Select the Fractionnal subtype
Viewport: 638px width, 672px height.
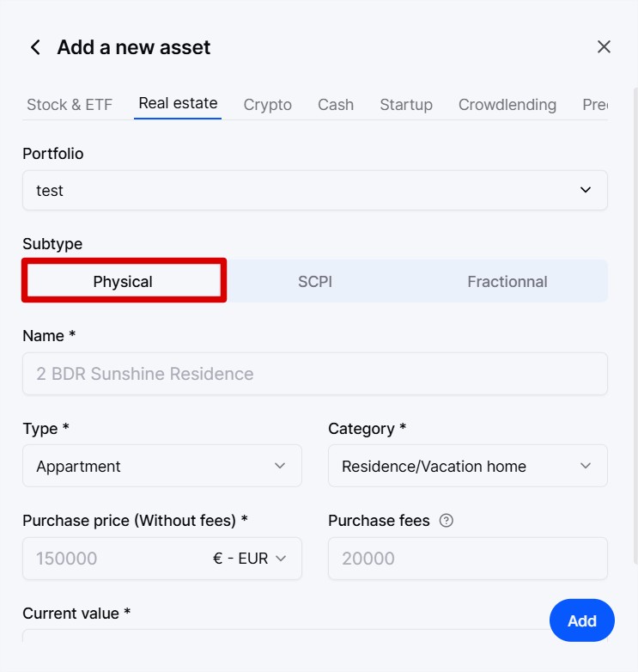pos(507,282)
